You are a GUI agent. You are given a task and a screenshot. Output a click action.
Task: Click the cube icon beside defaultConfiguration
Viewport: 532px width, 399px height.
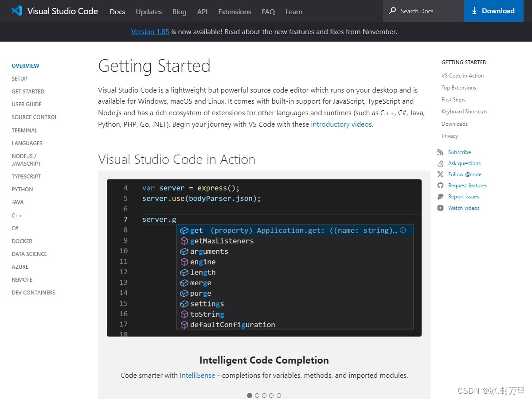(184, 325)
